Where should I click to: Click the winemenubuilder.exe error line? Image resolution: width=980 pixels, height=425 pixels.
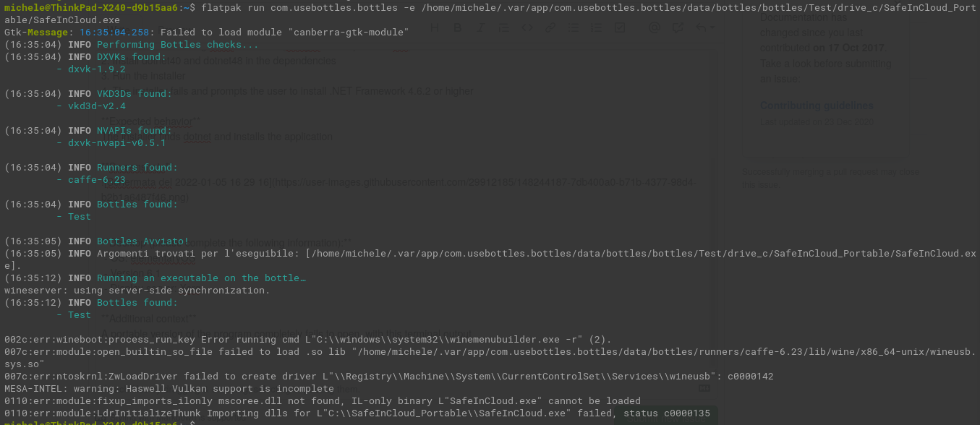(308, 340)
